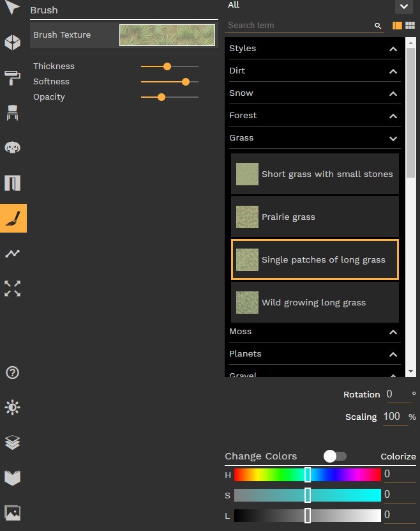420x531 pixels.
Task: Adjust the Softness slider
Action: point(185,82)
